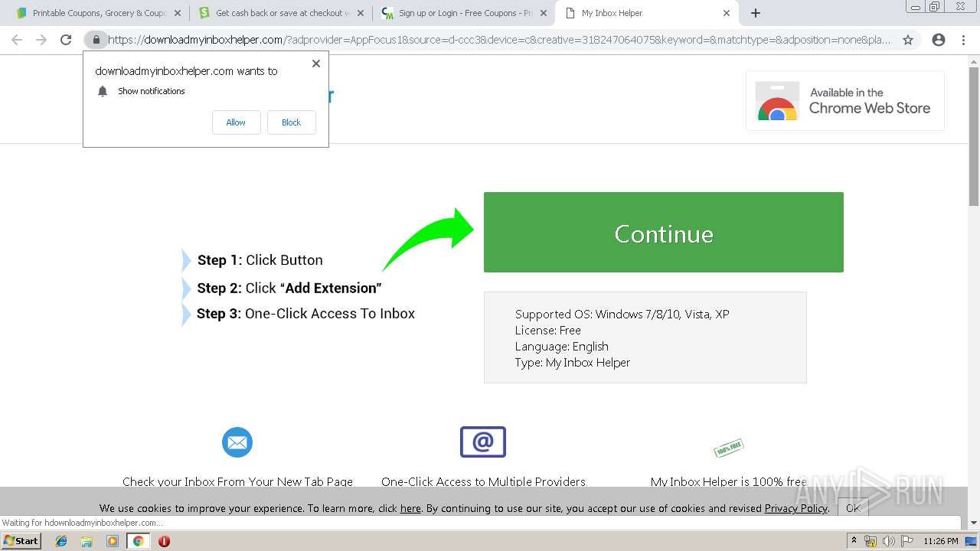This screenshot has height=551, width=980.
Task: Click the network tray icon
Action: tap(871, 541)
